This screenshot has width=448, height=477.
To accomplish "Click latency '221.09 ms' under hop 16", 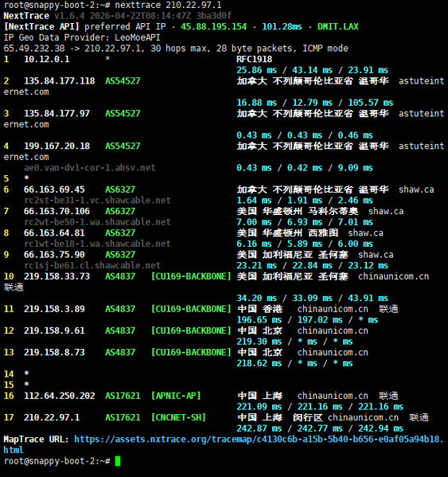I will coord(259,407).
